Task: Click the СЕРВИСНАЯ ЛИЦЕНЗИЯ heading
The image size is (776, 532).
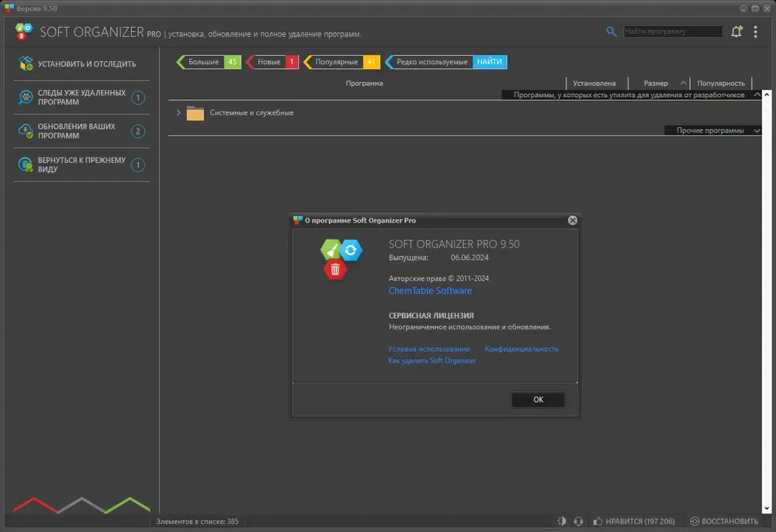Action: (431, 316)
